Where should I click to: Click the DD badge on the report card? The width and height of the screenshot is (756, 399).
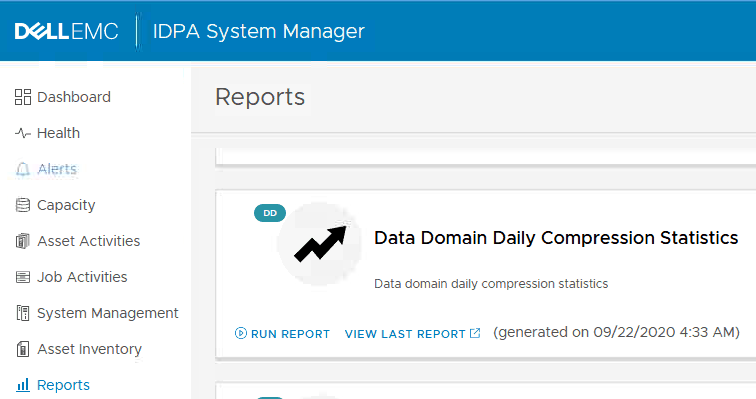coord(270,213)
